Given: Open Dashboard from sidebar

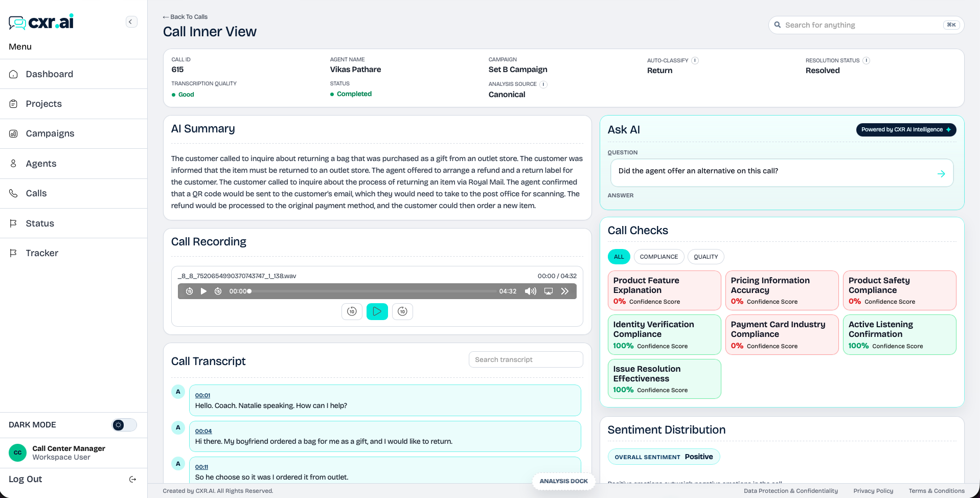Looking at the screenshot, I should click(x=74, y=74).
